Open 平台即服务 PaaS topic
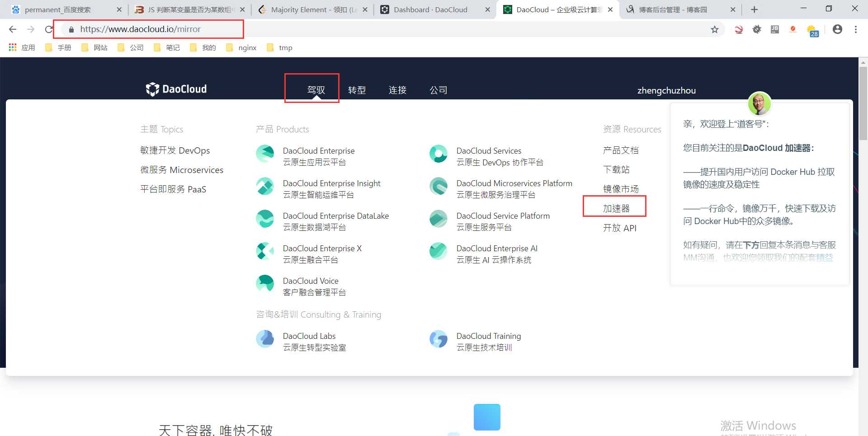The height and width of the screenshot is (436, 868). (173, 189)
